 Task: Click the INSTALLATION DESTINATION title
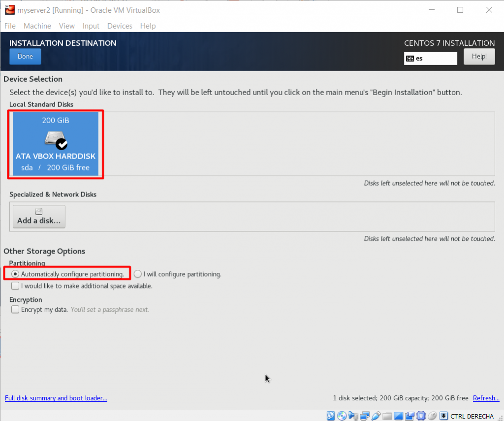pyautogui.click(x=63, y=43)
